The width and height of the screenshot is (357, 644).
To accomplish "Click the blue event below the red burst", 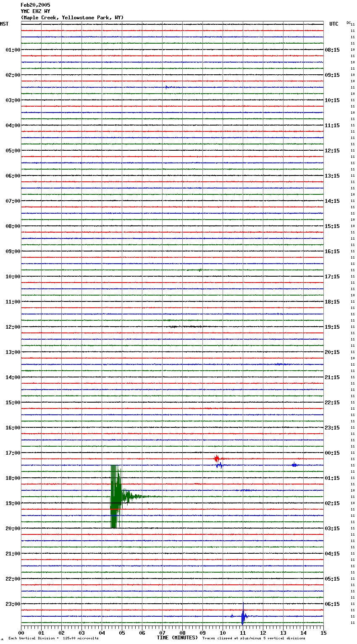I will 219,465.
